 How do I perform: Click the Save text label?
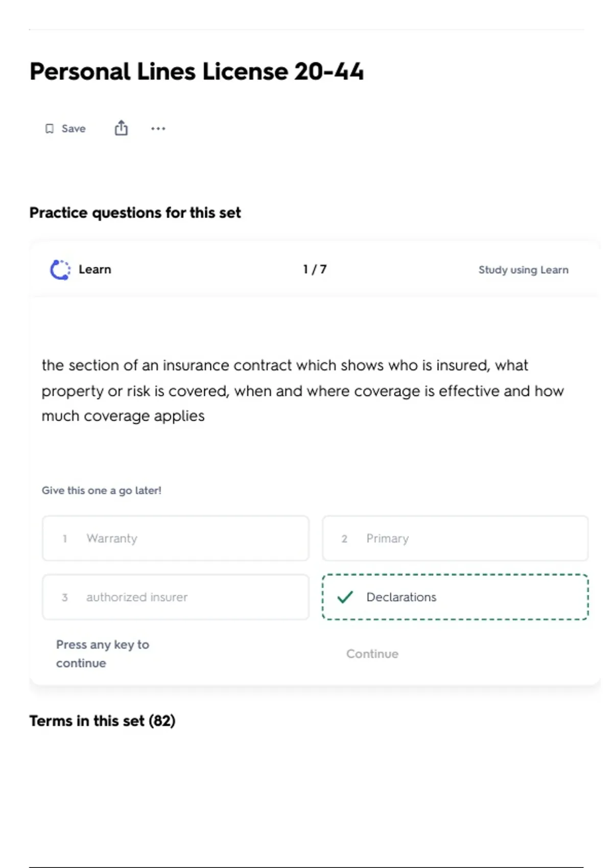coord(74,129)
